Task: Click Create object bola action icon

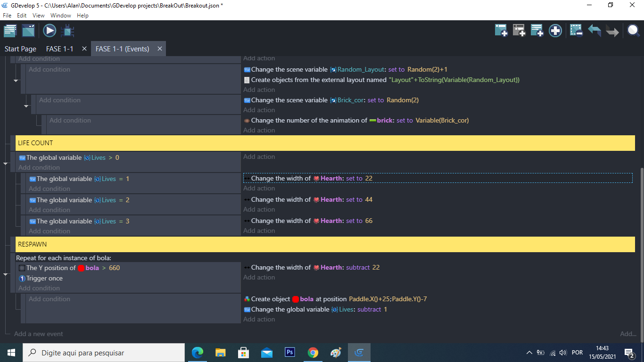Action: click(247, 299)
